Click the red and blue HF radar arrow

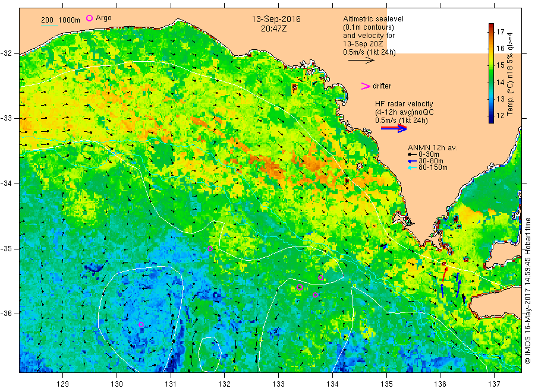pyautogui.click(x=394, y=128)
